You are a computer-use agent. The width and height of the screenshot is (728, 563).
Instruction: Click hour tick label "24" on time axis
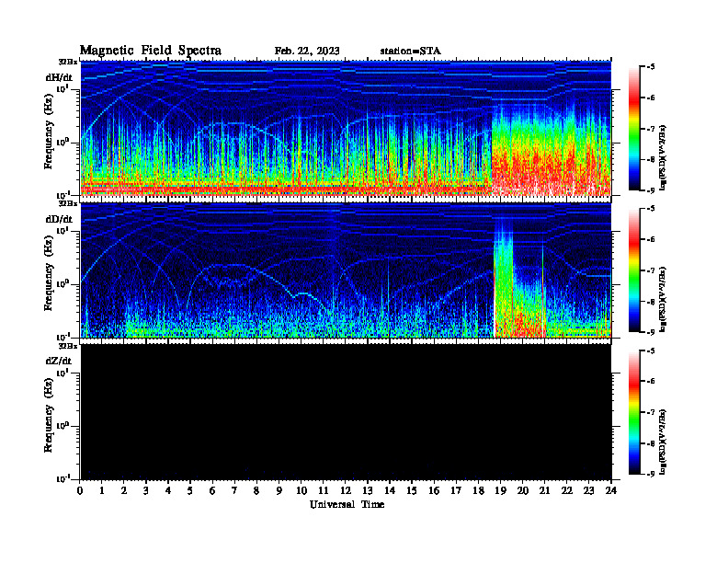[610, 490]
